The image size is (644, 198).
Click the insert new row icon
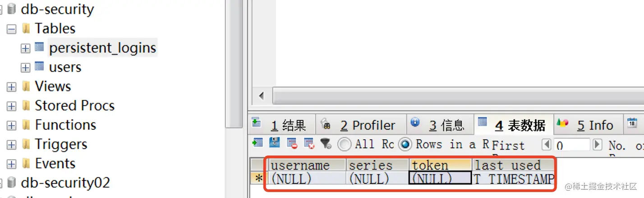258,143
